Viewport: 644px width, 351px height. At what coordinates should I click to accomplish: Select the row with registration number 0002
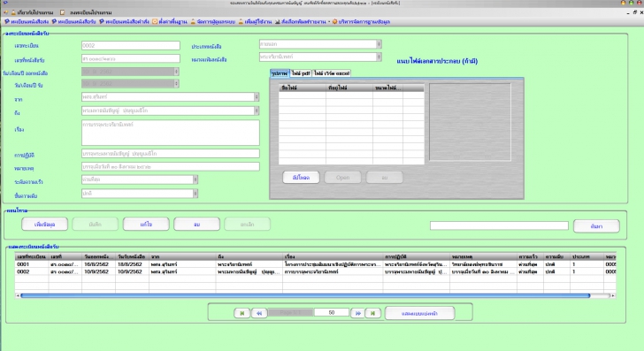point(316,271)
